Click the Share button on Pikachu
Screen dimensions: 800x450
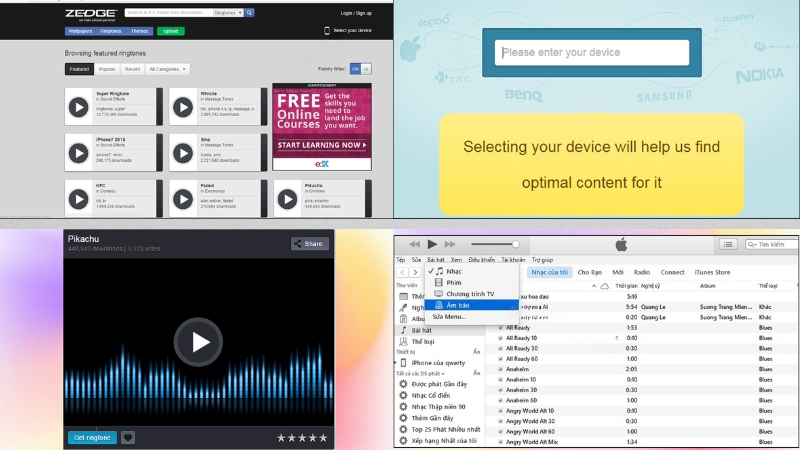point(310,243)
